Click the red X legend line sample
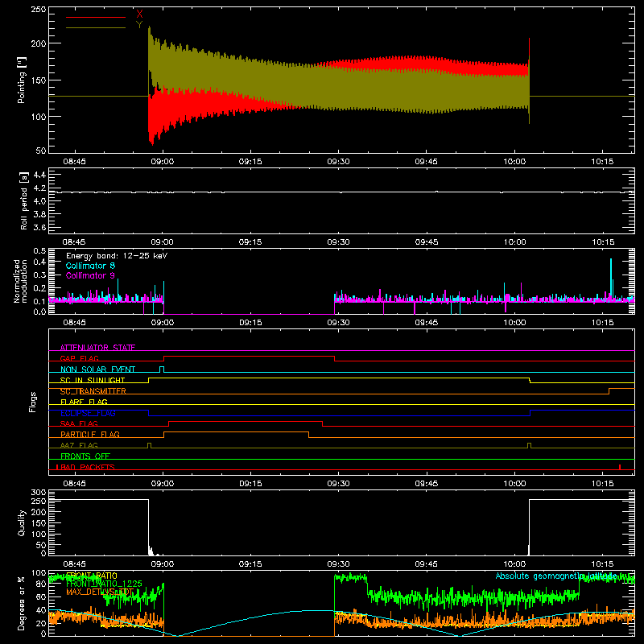The height and width of the screenshot is (644, 644). tap(95, 17)
